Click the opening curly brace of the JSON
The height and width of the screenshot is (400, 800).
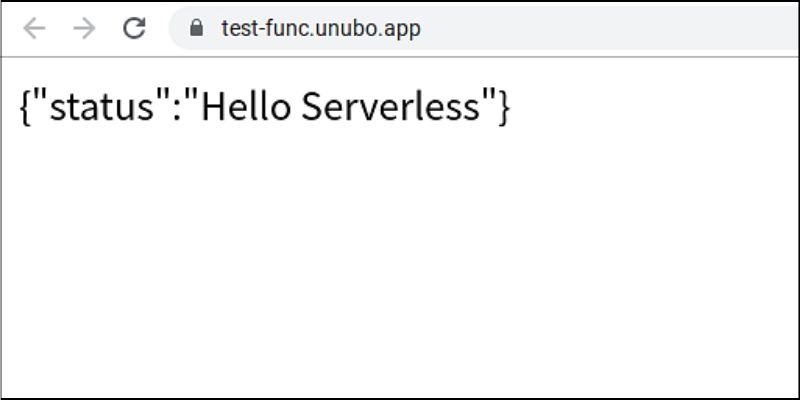(24, 106)
